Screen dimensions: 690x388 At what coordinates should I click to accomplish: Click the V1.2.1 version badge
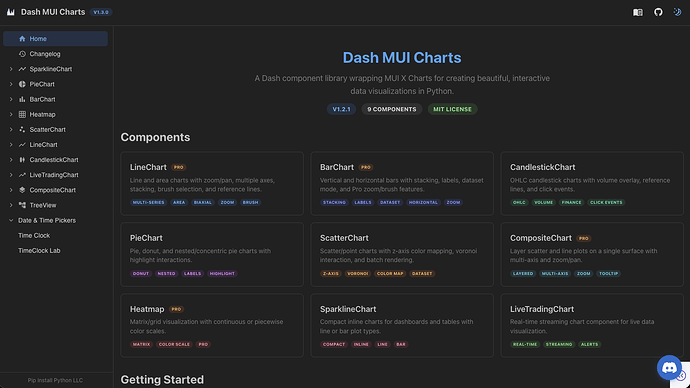pos(341,109)
